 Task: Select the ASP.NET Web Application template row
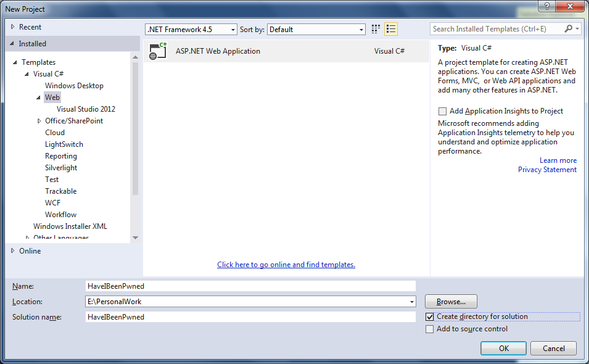(286, 51)
